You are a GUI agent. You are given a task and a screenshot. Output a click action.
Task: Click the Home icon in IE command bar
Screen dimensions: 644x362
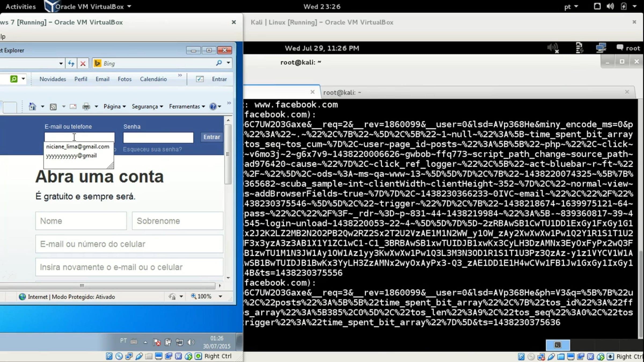[x=32, y=106]
